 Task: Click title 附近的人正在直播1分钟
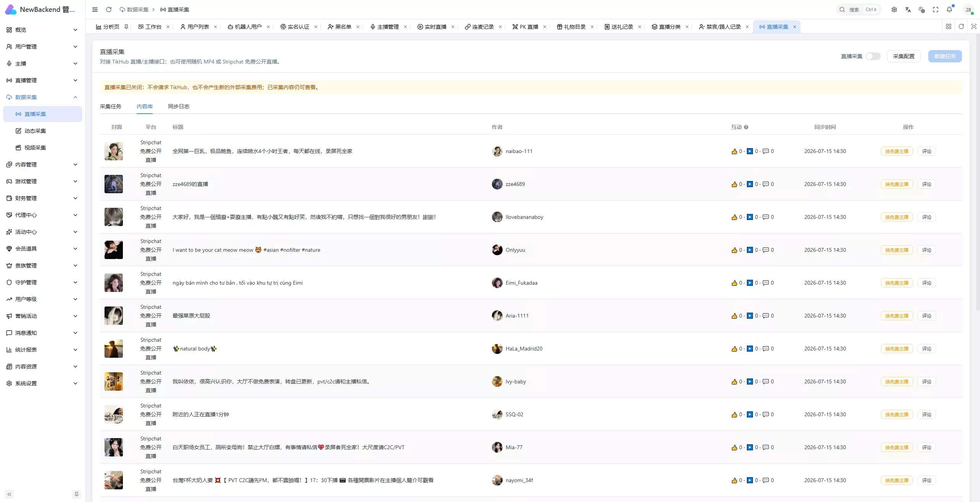pos(201,414)
